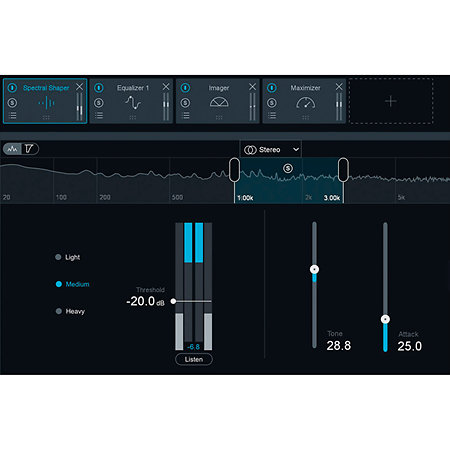Choose the Medium mode option
The image size is (450, 450).
tap(72, 284)
